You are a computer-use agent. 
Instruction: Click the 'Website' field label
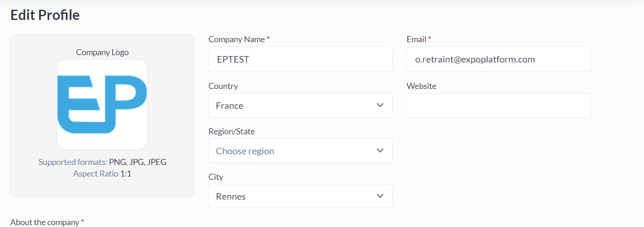(x=421, y=86)
